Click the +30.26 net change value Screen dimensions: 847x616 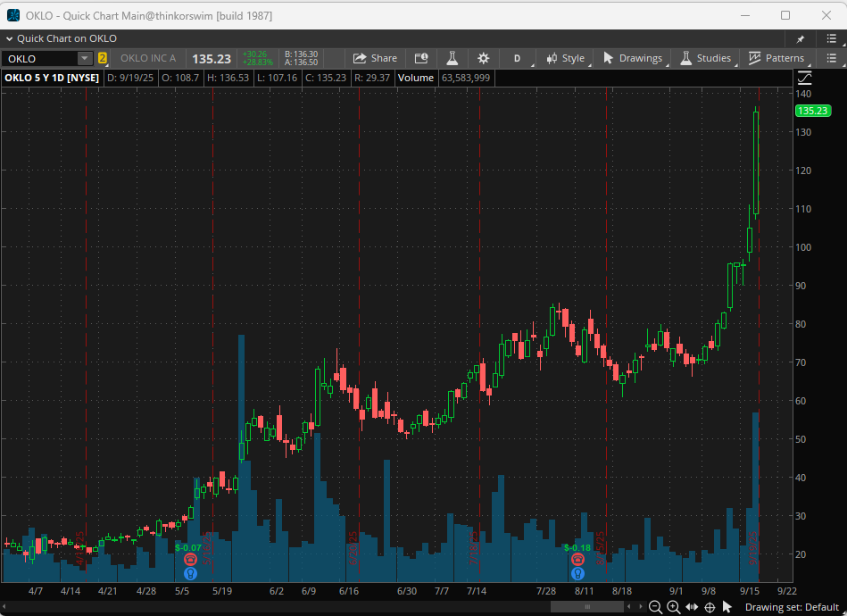pyautogui.click(x=254, y=54)
